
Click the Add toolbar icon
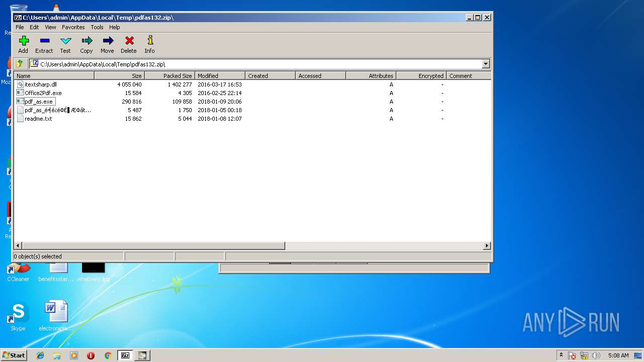(23, 44)
